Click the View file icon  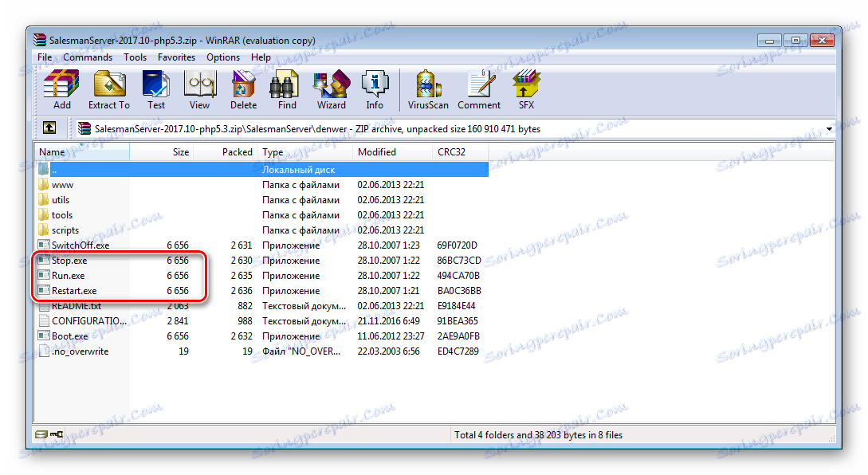[199, 89]
